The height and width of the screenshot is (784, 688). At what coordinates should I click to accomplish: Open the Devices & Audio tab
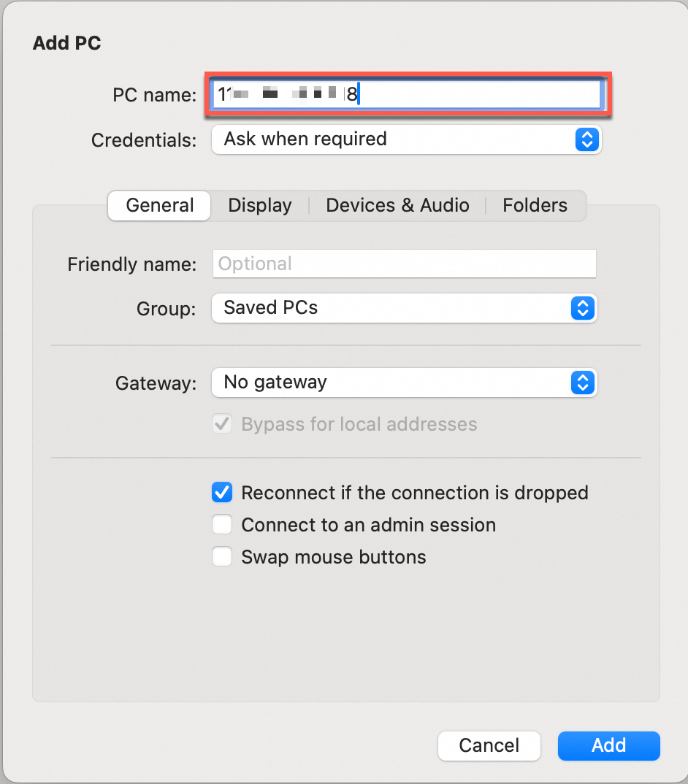coord(397,206)
